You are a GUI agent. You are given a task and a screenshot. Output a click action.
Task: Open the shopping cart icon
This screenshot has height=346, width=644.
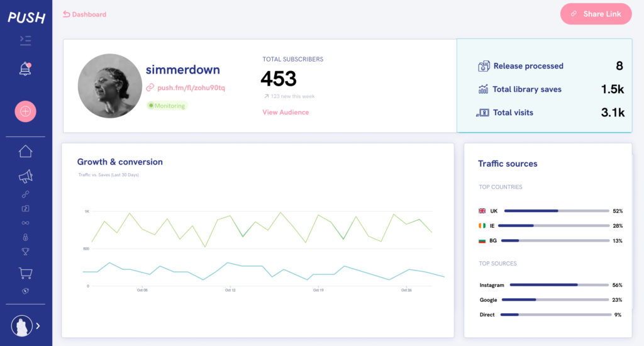tap(25, 273)
